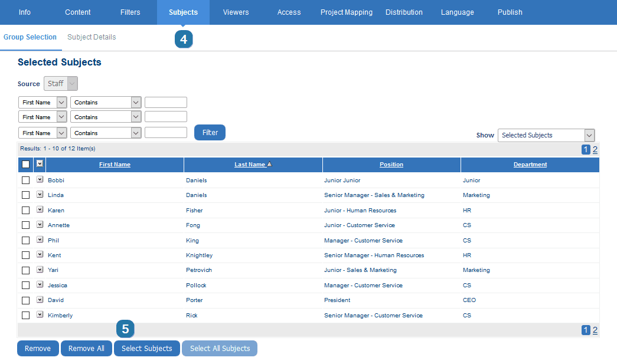The image size is (617, 364).
Task: Open the Distribution menu
Action: [x=404, y=12]
